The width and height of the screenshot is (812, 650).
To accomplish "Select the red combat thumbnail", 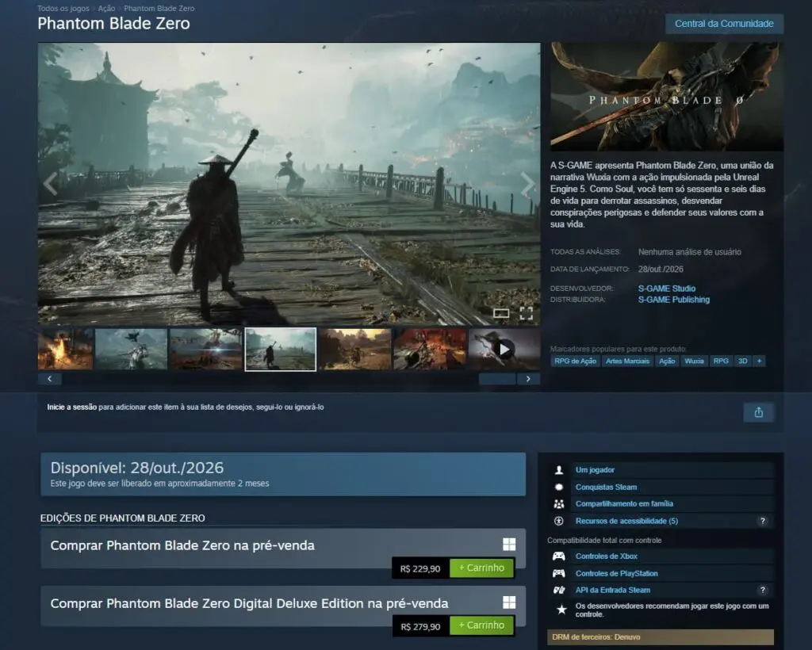I will [429, 350].
